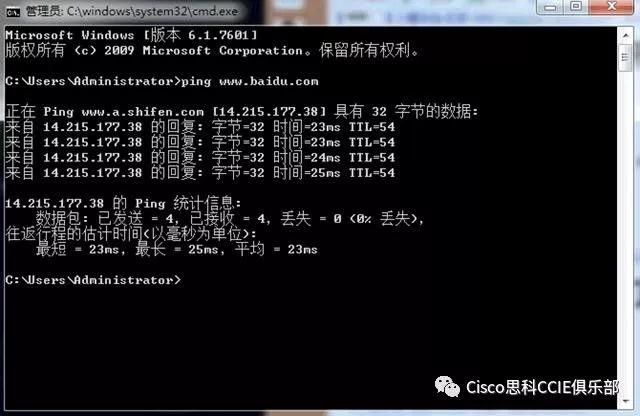Viewport: 640px width, 416px height.
Task: Click the scrollbar down arrow
Action: pyautogui.click(x=625, y=401)
